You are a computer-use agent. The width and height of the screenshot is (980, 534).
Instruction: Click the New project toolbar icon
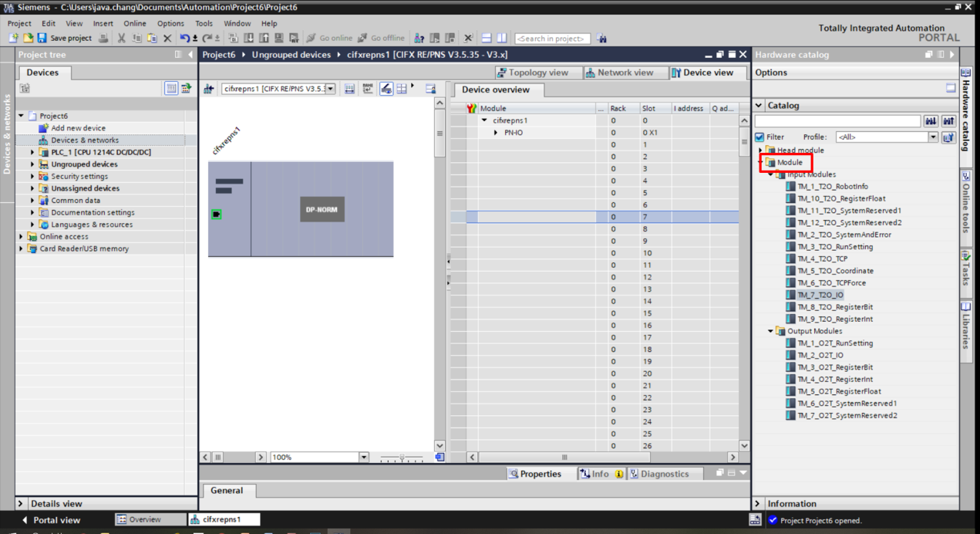point(14,38)
